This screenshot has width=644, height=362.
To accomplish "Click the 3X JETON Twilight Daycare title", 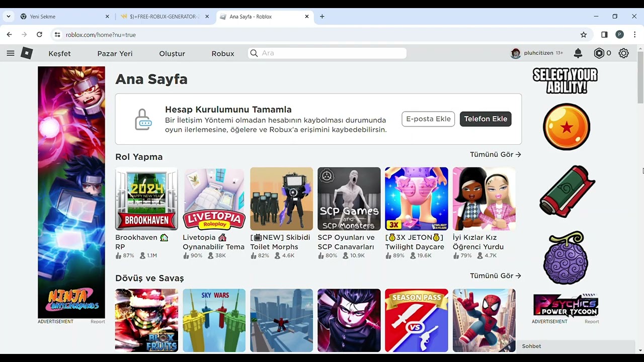I will [415, 242].
